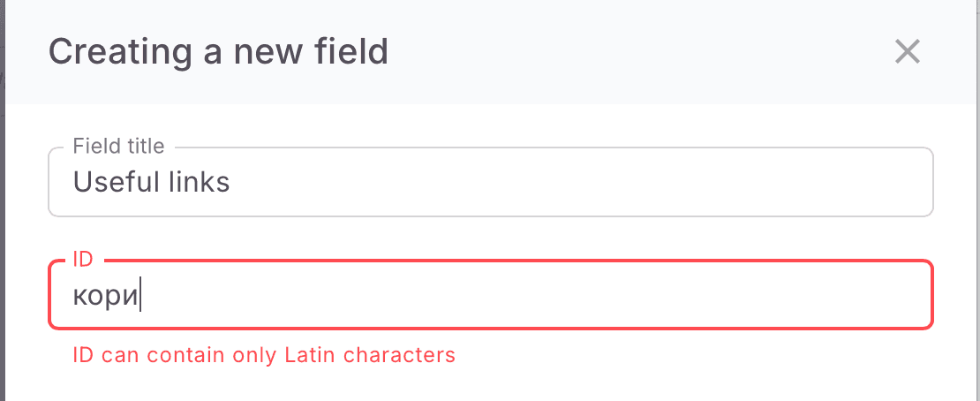Click the word "characters" in error text

pos(399,355)
